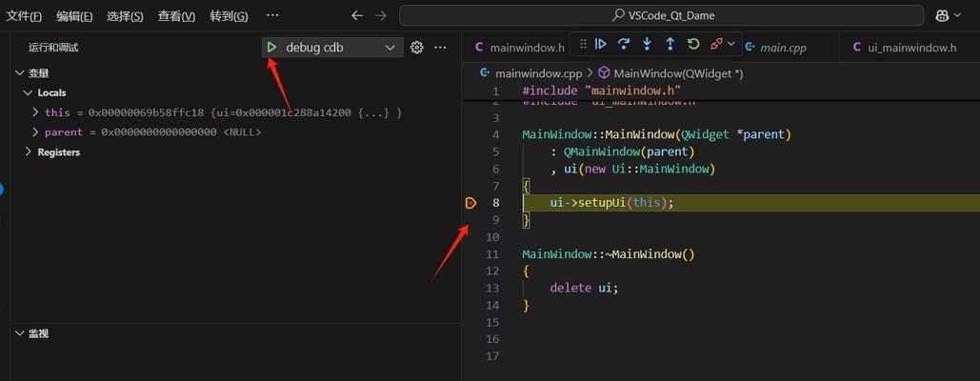The height and width of the screenshot is (381, 980).
Task: Go back using the left arrow
Action: coord(357,15)
